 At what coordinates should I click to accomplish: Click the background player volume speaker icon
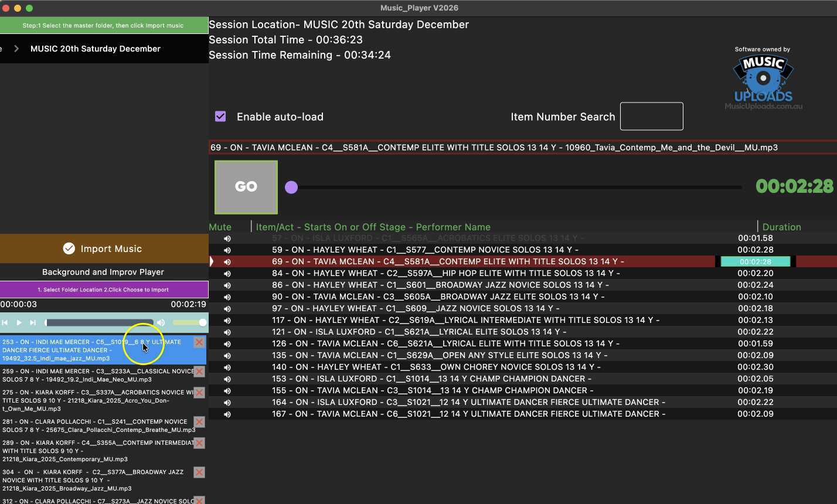pyautogui.click(x=161, y=322)
